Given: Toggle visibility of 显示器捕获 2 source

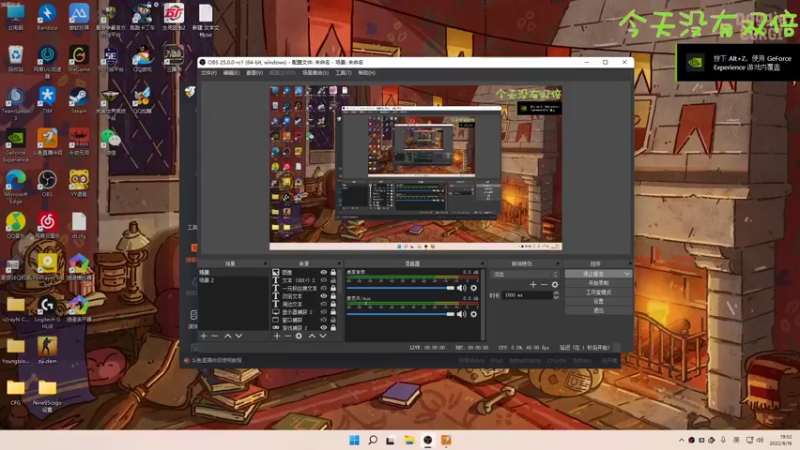Looking at the screenshot, I should [323, 312].
